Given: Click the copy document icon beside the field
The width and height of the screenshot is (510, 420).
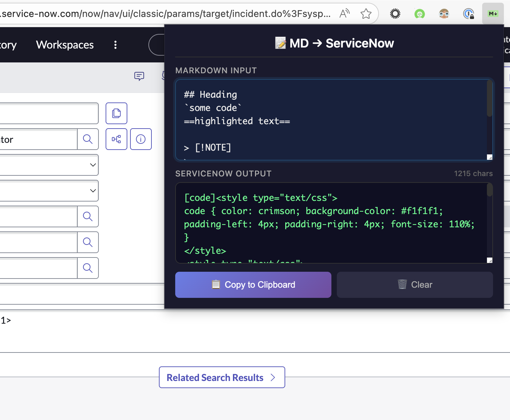Looking at the screenshot, I should point(116,113).
